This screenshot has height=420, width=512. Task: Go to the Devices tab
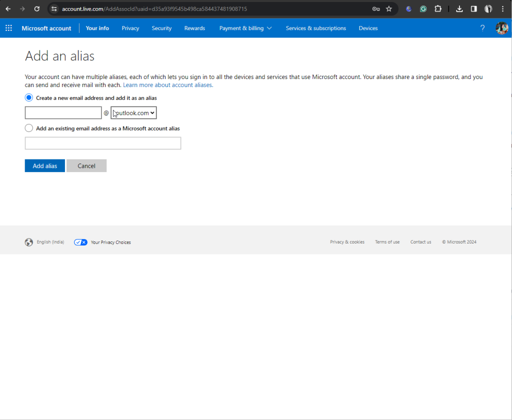pos(368,28)
